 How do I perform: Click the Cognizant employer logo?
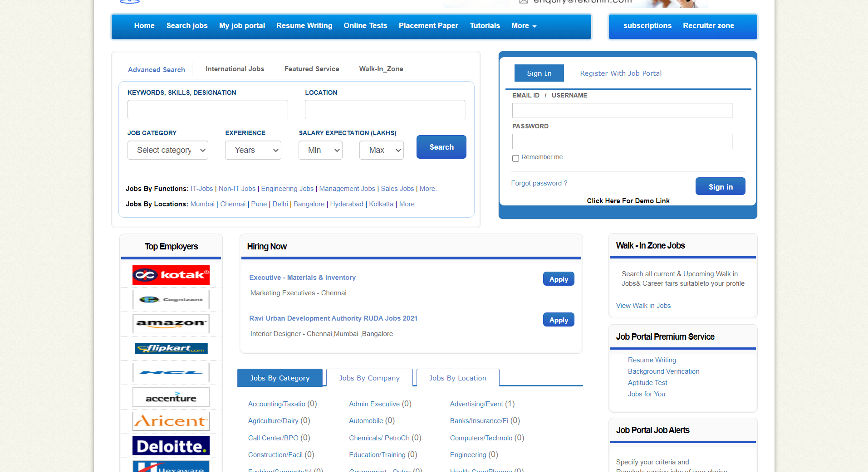tap(171, 299)
